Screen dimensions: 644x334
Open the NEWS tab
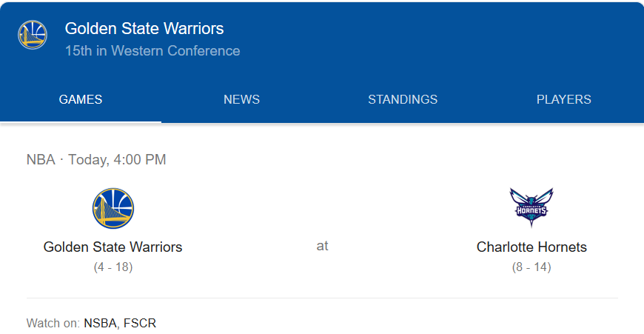(x=241, y=100)
